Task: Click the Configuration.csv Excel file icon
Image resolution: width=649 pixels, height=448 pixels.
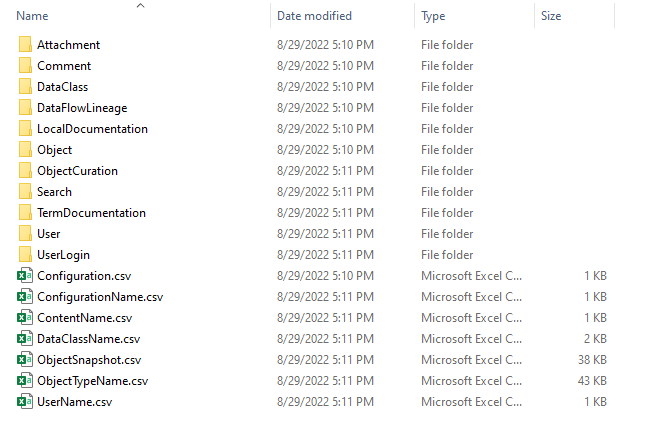Action: [x=25, y=276]
